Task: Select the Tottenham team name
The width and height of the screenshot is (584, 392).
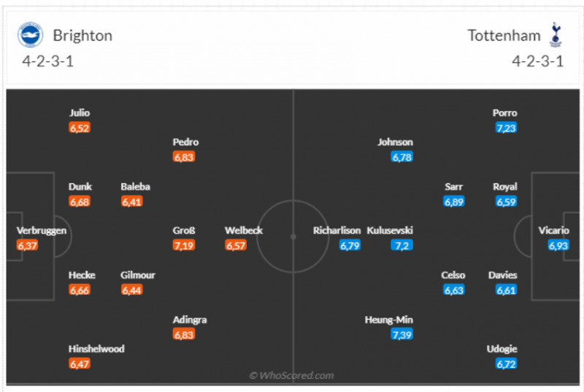Action: coord(505,35)
